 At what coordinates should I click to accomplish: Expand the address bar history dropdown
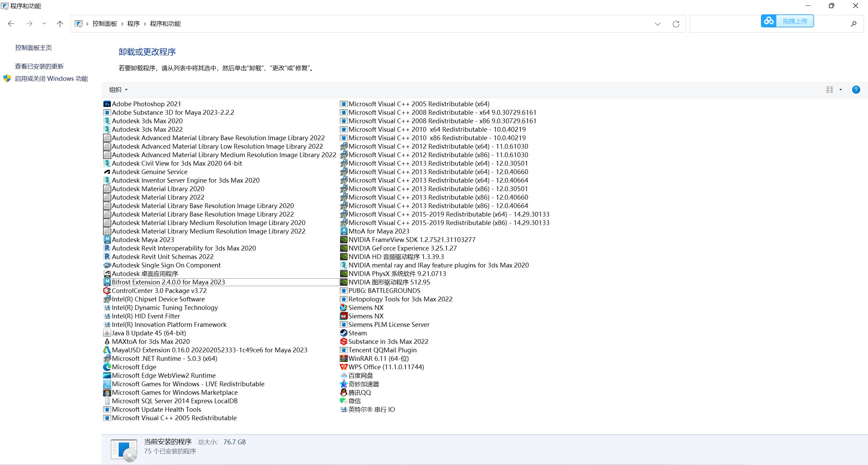tap(658, 24)
